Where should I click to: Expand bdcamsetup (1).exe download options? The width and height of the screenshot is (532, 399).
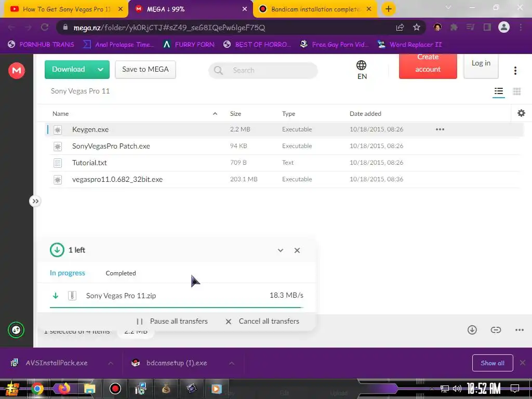tap(231, 363)
